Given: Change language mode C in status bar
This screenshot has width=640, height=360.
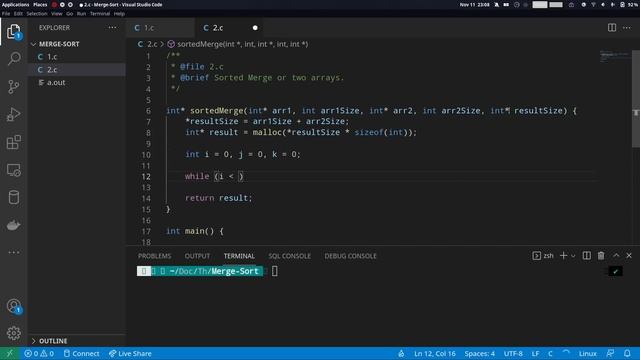Looking at the screenshot, I should point(550,353).
